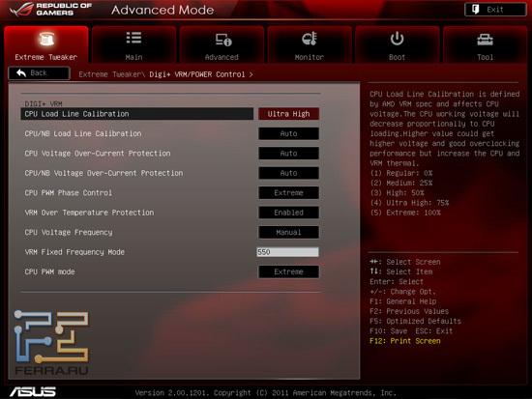The width and height of the screenshot is (532, 399).
Task: Click the '(5) Extreme: 100%' help line
Action: (x=405, y=213)
